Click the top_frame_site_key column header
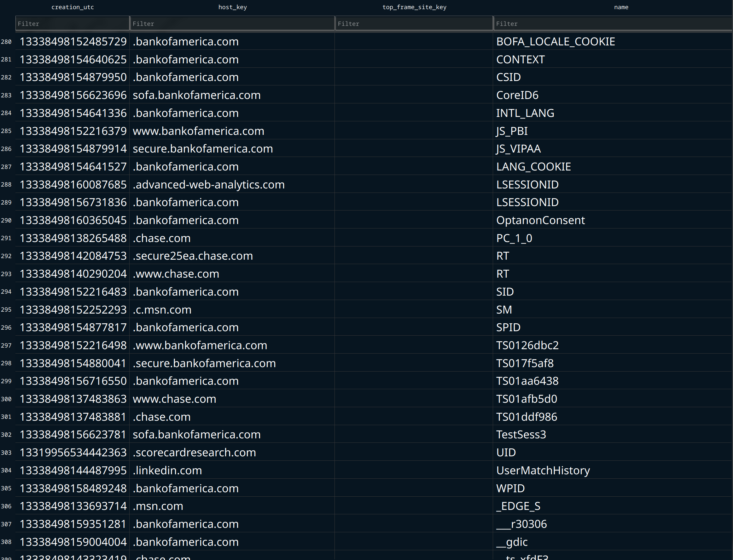Image resolution: width=733 pixels, height=560 pixels. 414,7
